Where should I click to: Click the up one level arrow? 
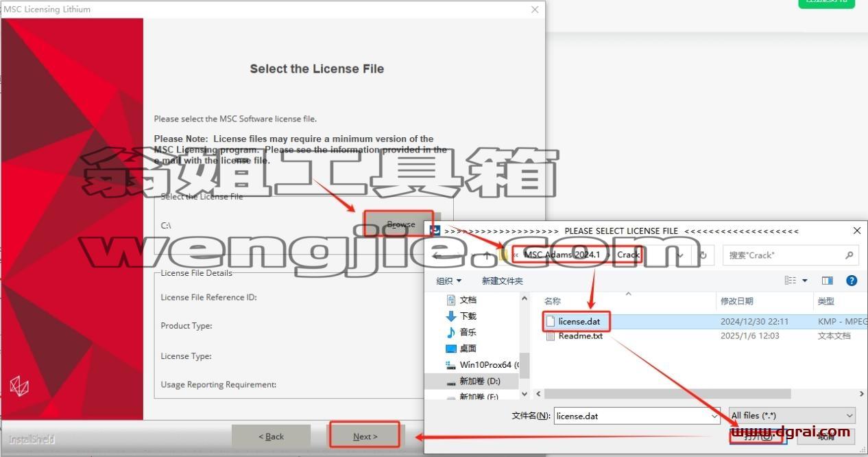coord(486,255)
